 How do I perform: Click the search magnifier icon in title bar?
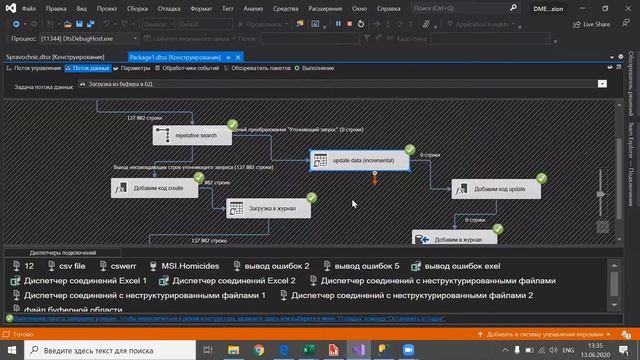513,8
